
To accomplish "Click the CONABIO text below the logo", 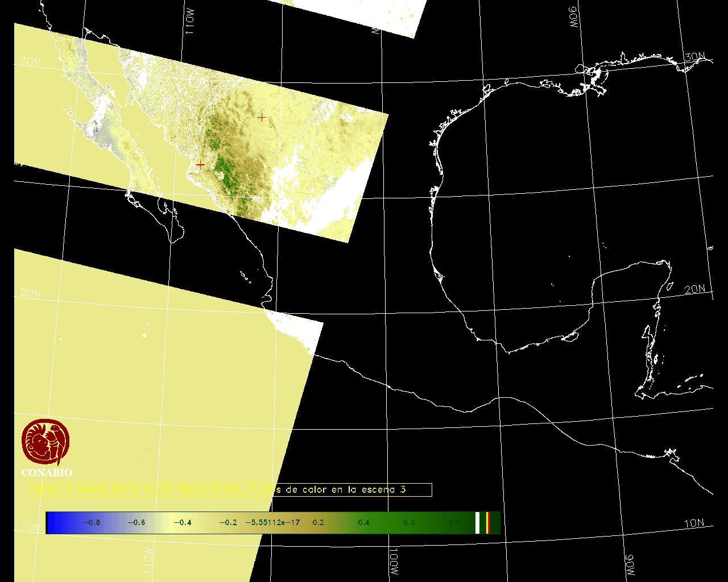I will (47, 472).
